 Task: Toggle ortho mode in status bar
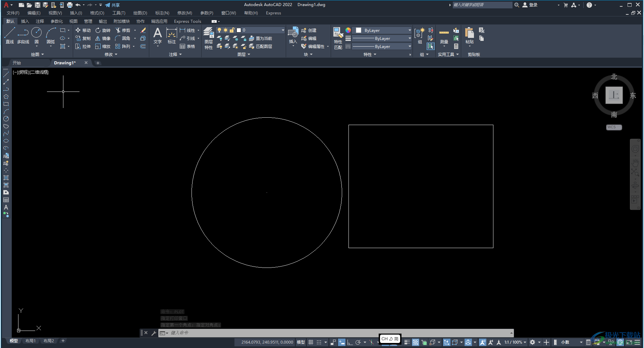[x=350, y=342]
